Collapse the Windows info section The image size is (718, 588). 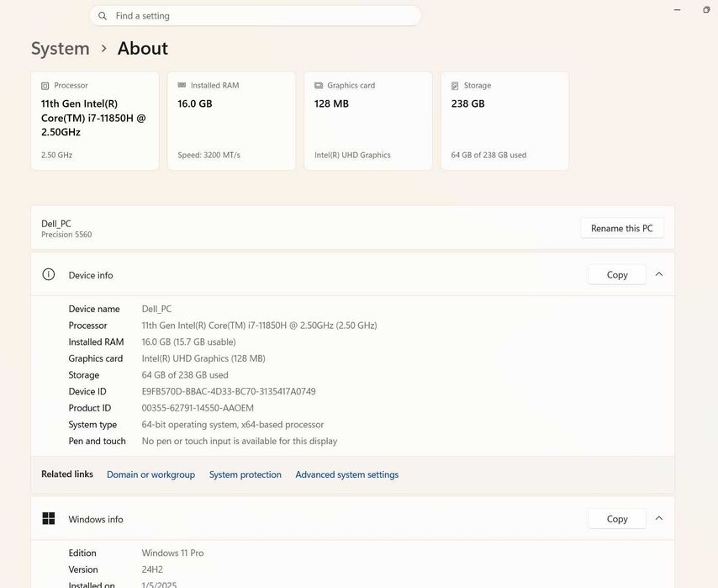(659, 518)
